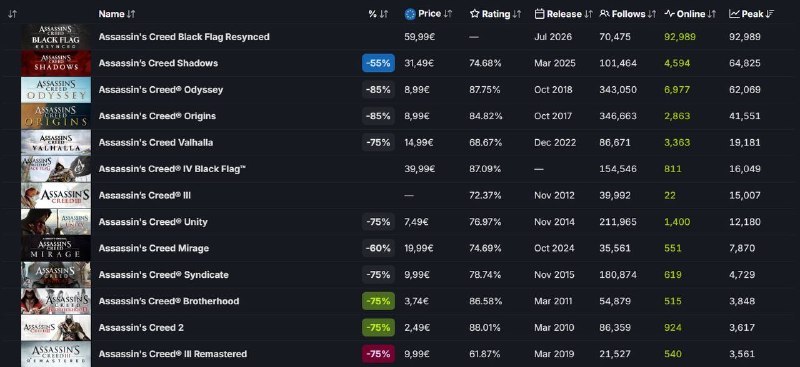The height and width of the screenshot is (367, 800).
Task: Sort by the calendar Release column
Action: point(563,14)
